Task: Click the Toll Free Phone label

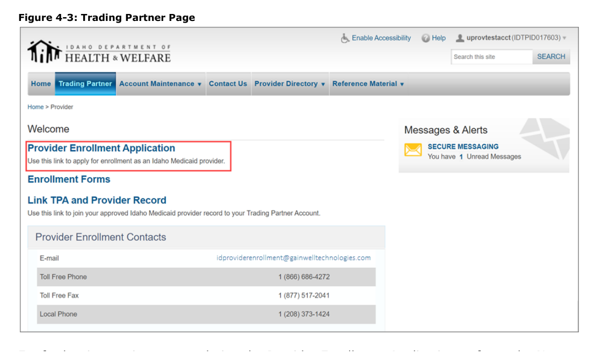Action: (63, 276)
